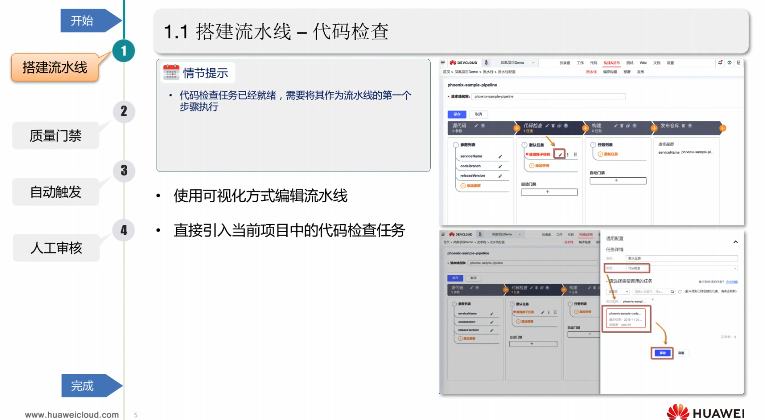The width and height of the screenshot is (765, 420).
Task: Delete the 代码检查 stage via trash icon, top screenshot
Action: tap(553, 126)
